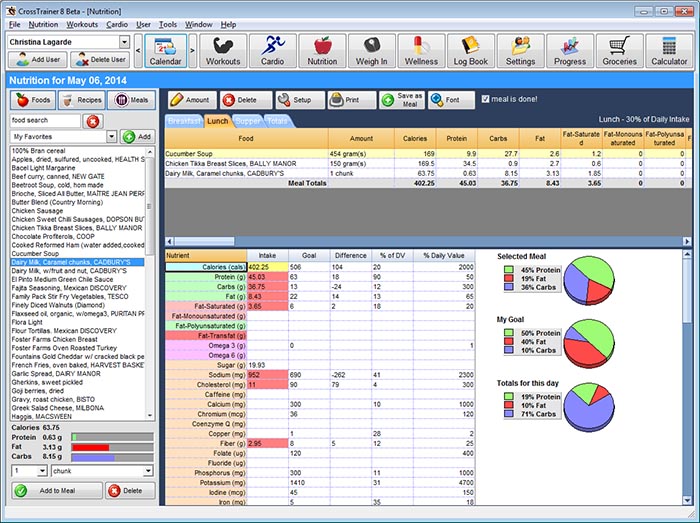Open the Wellness pill icon
The image size is (700, 523).
tap(421, 51)
